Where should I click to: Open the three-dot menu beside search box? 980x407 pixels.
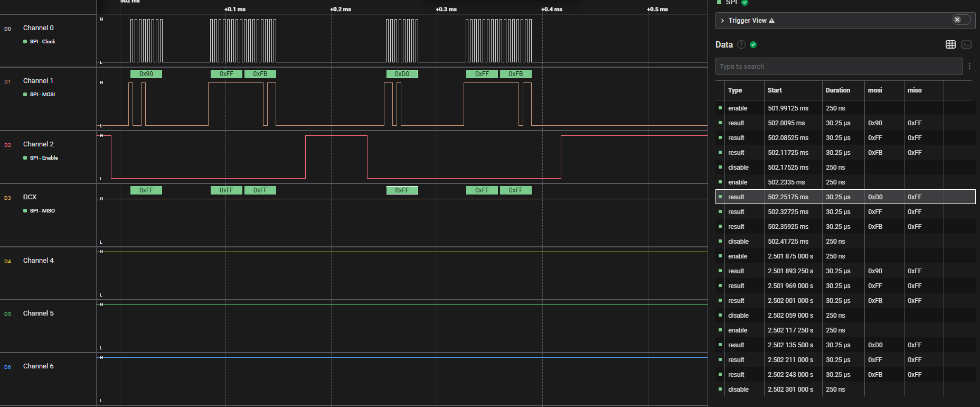click(969, 66)
